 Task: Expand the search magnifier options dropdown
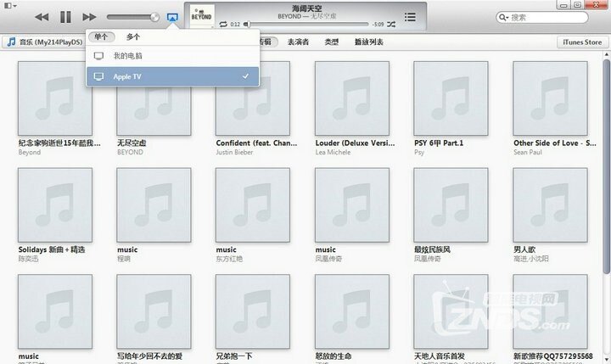[505, 17]
